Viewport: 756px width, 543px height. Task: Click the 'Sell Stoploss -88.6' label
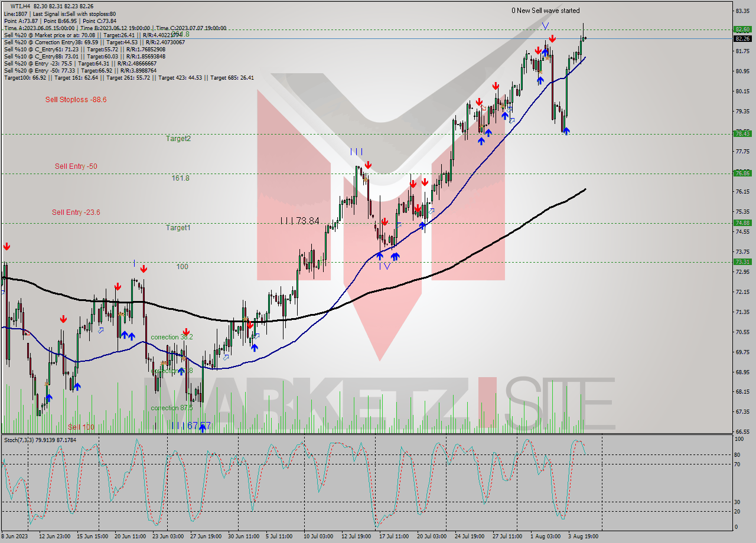pos(76,100)
